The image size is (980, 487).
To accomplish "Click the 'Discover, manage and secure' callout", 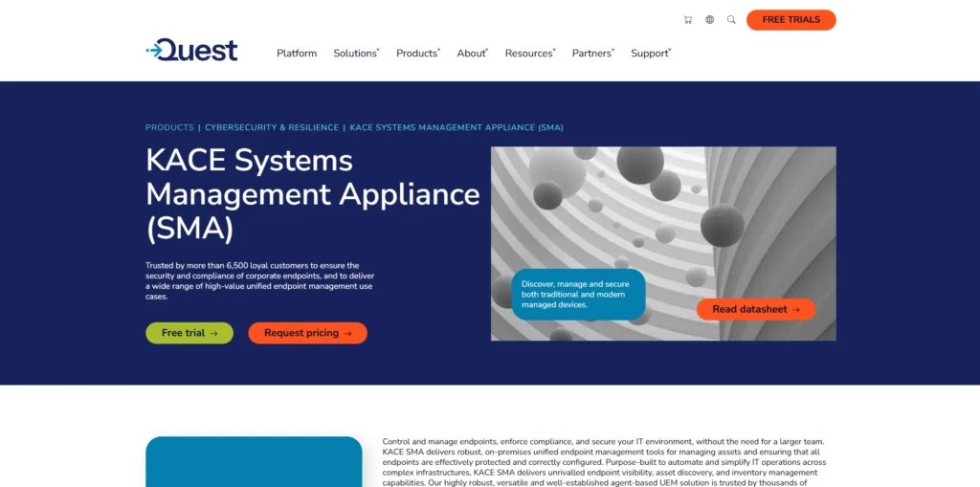I will (579, 295).
